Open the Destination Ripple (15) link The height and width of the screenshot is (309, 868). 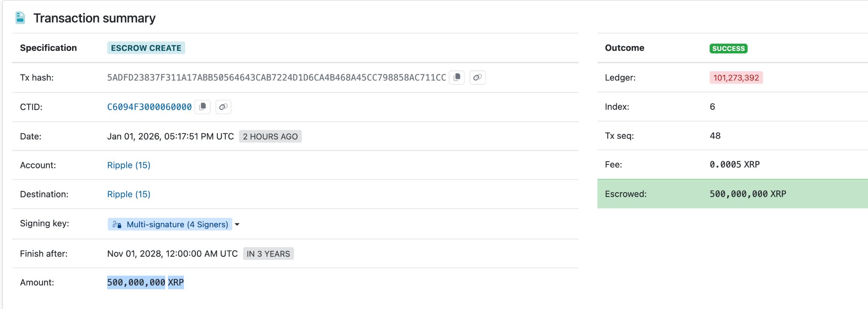pyautogui.click(x=128, y=194)
